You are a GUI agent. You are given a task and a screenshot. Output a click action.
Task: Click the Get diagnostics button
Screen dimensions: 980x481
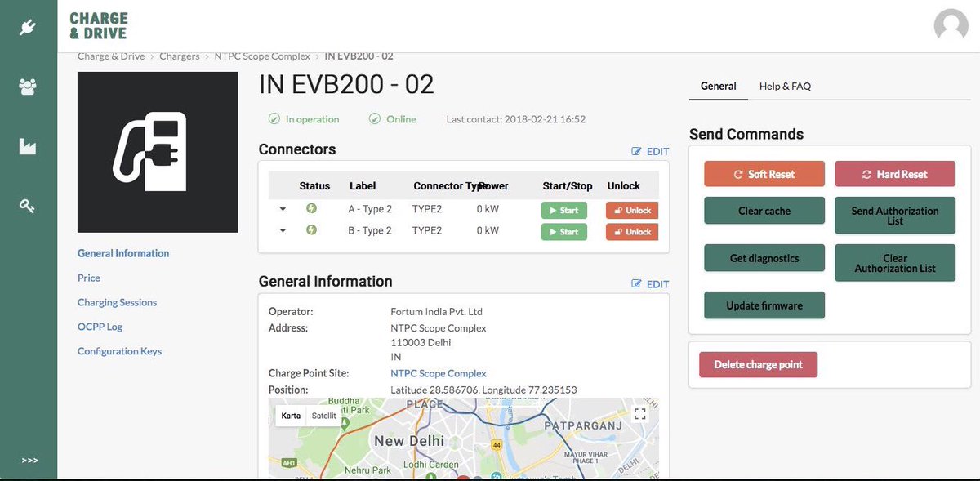pos(764,258)
